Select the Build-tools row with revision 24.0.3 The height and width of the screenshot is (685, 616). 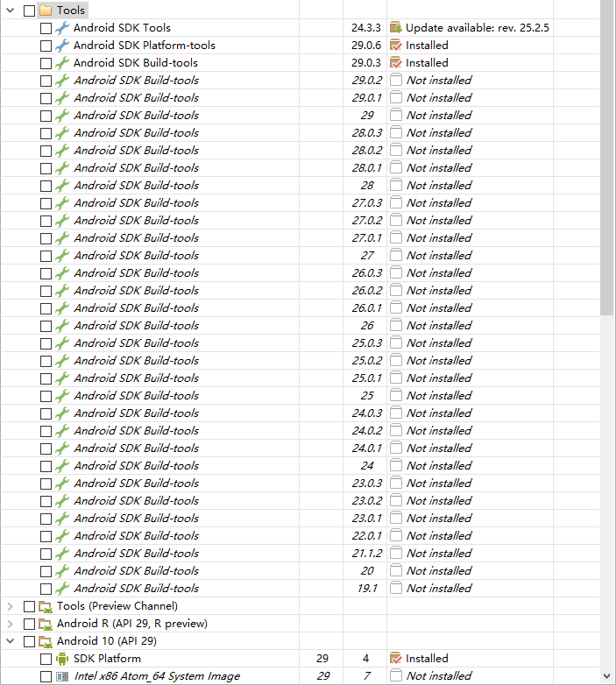pos(301,413)
